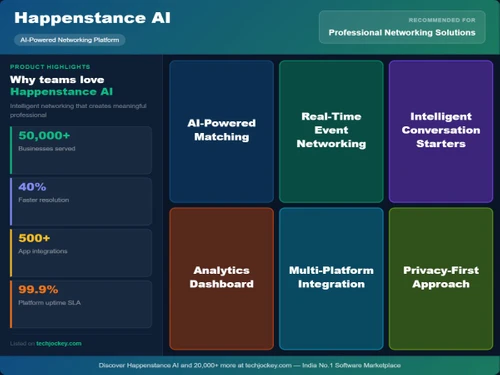Click the 'Why teams love' heading text
This screenshot has width=500, height=375.
57,80
